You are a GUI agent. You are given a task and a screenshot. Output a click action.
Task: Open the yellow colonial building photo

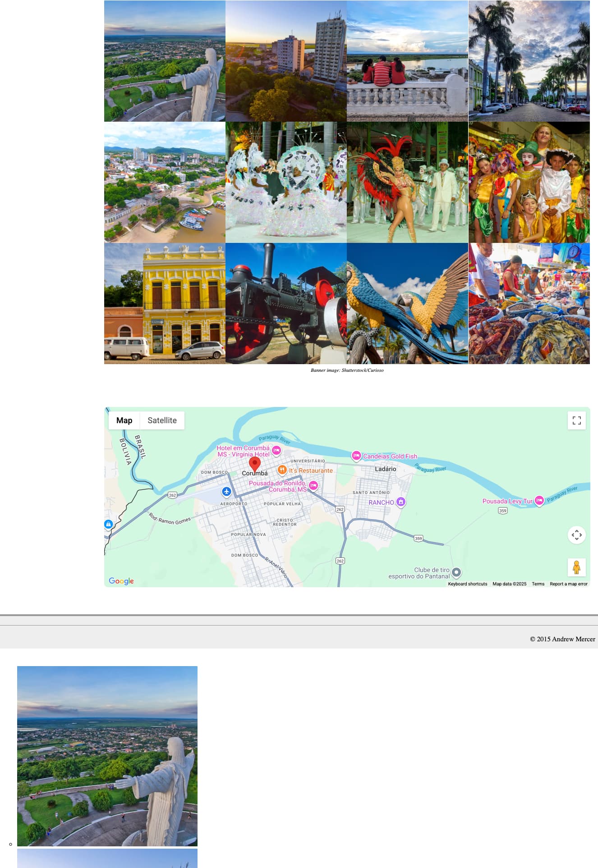pos(165,303)
